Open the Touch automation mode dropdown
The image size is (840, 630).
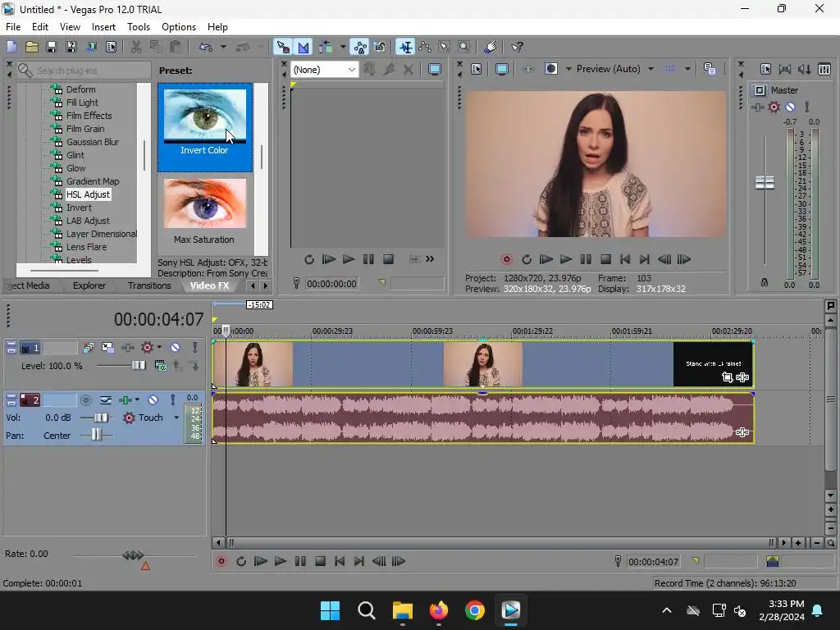pyautogui.click(x=176, y=418)
